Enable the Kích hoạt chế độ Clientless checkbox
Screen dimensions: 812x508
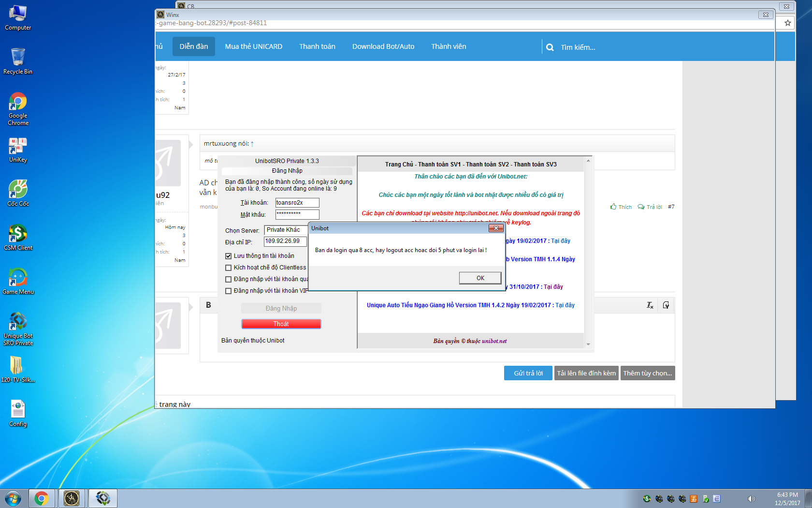coord(229,268)
